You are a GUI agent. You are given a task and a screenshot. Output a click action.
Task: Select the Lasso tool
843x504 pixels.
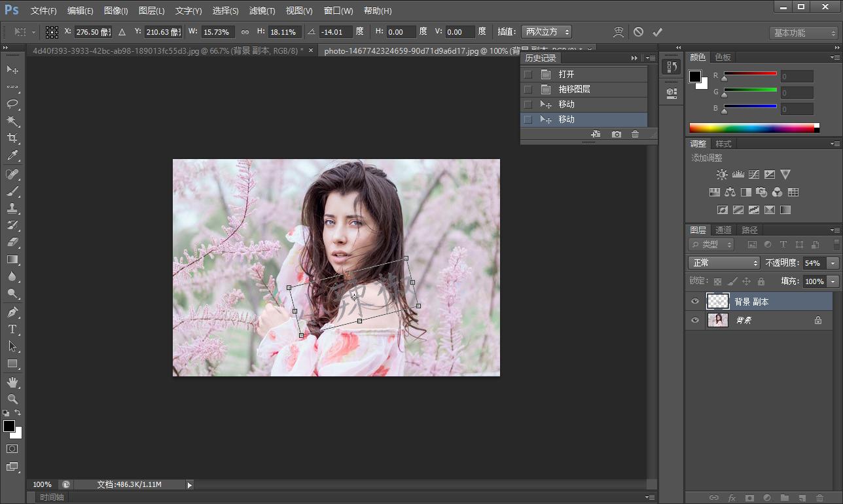[x=12, y=104]
